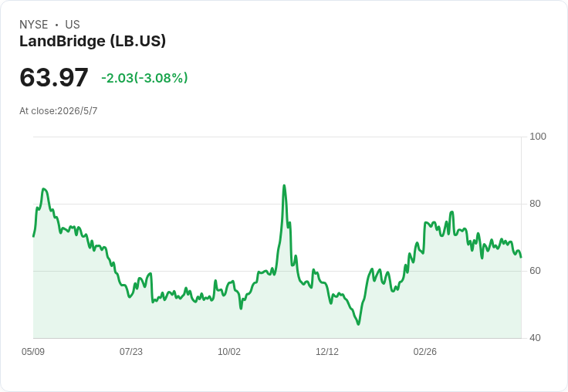Image resolution: width=568 pixels, height=392 pixels.
Task: Click the 05/09 x-axis date label
Action: (33, 351)
